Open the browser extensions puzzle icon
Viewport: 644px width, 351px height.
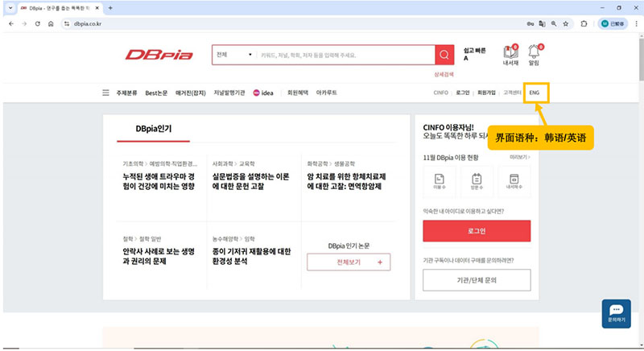click(x=584, y=24)
